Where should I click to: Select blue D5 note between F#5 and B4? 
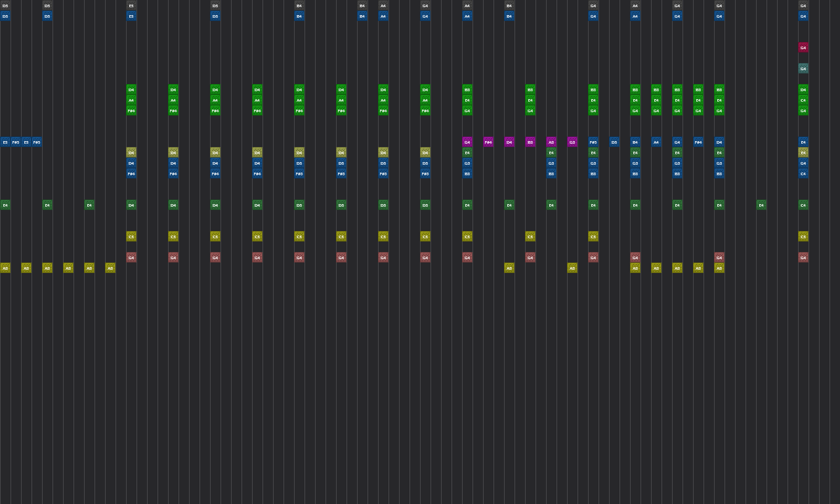coord(614,142)
